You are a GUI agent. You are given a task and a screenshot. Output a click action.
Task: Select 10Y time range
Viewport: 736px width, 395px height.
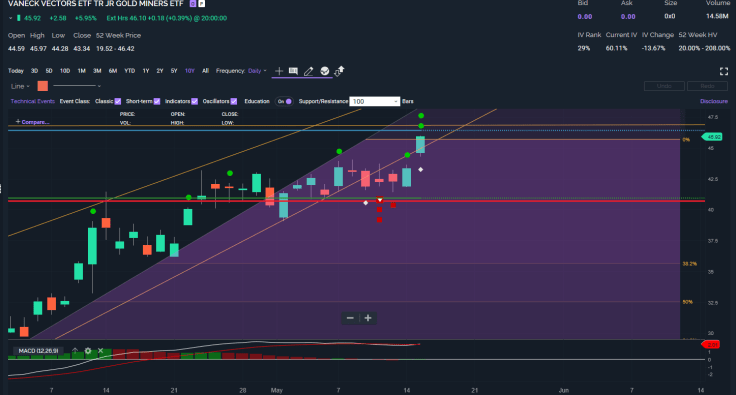[190, 71]
